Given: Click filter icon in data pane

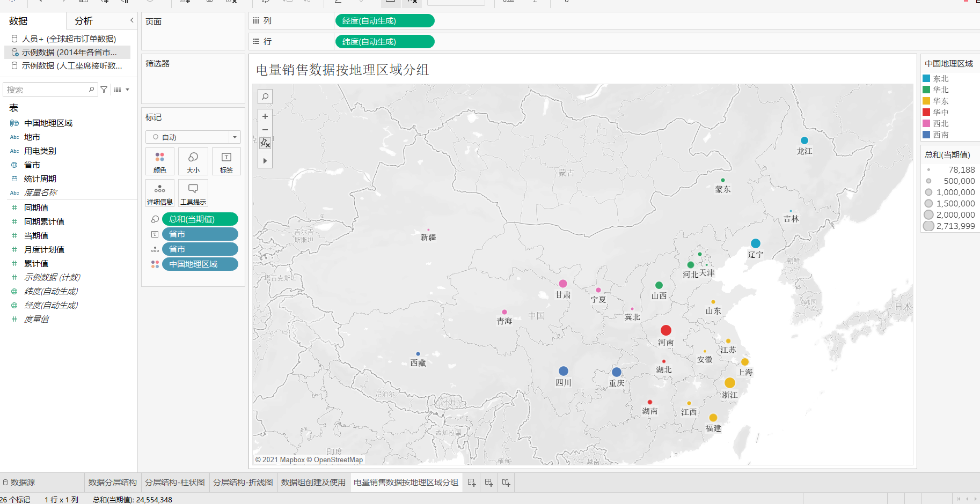Looking at the screenshot, I should 104,90.
